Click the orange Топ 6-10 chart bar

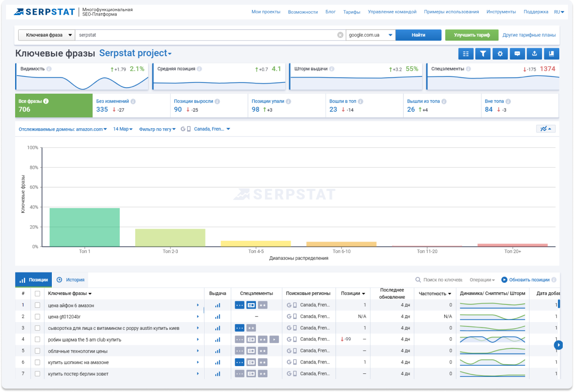(341, 244)
